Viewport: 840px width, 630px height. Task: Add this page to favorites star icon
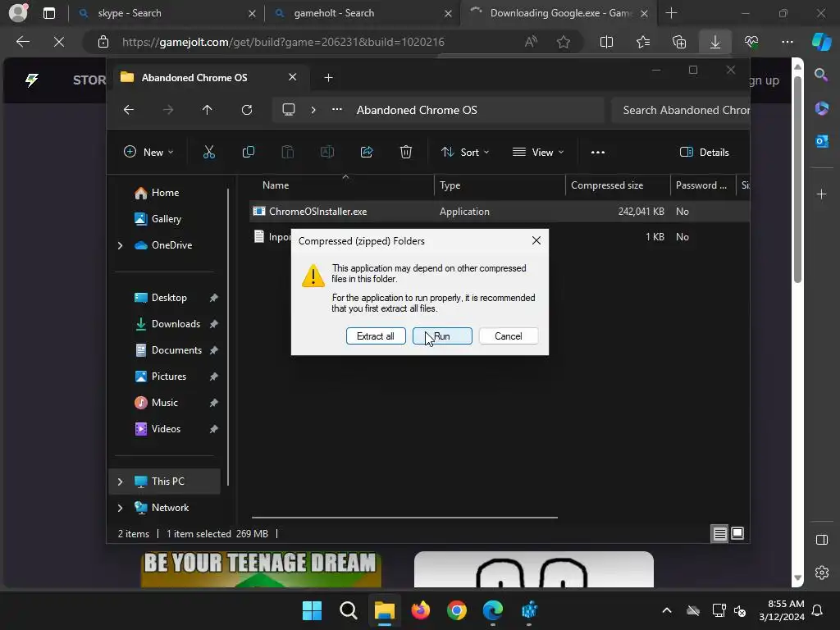(x=563, y=42)
